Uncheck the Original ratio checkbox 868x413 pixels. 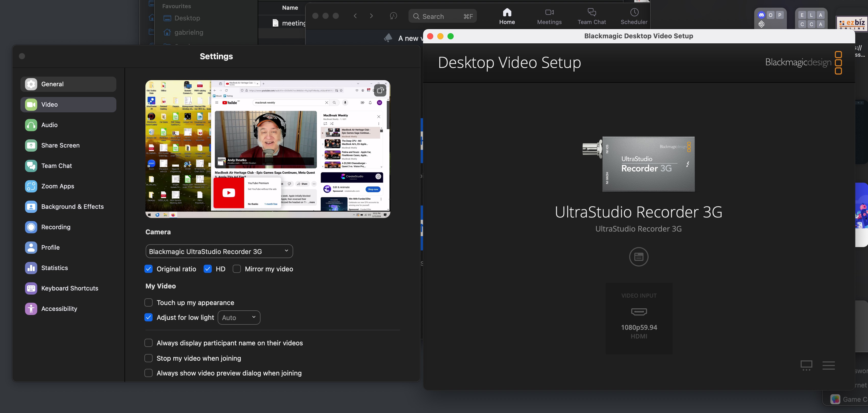[148, 269]
